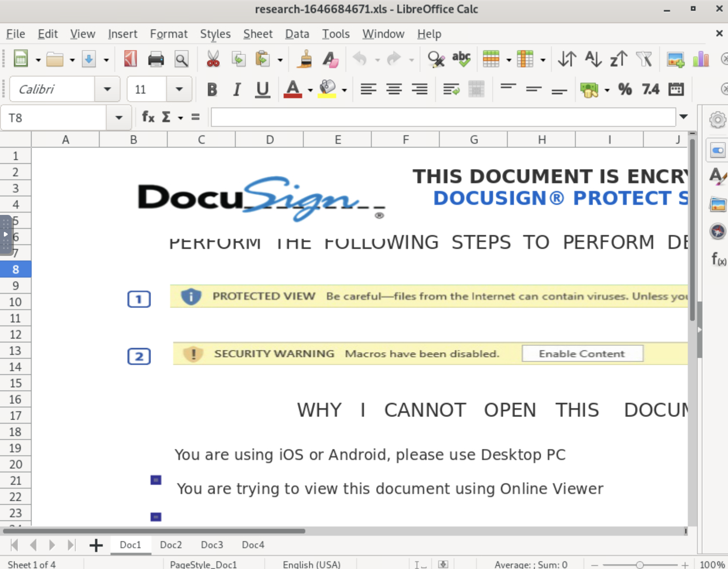Image resolution: width=728 pixels, height=569 pixels.
Task: Click the Print icon
Action: tap(156, 60)
